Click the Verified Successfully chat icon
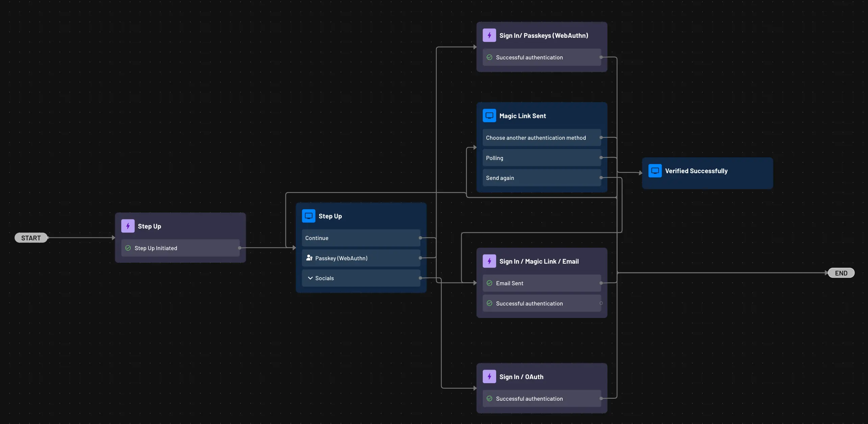This screenshot has height=424, width=868. pyautogui.click(x=655, y=170)
